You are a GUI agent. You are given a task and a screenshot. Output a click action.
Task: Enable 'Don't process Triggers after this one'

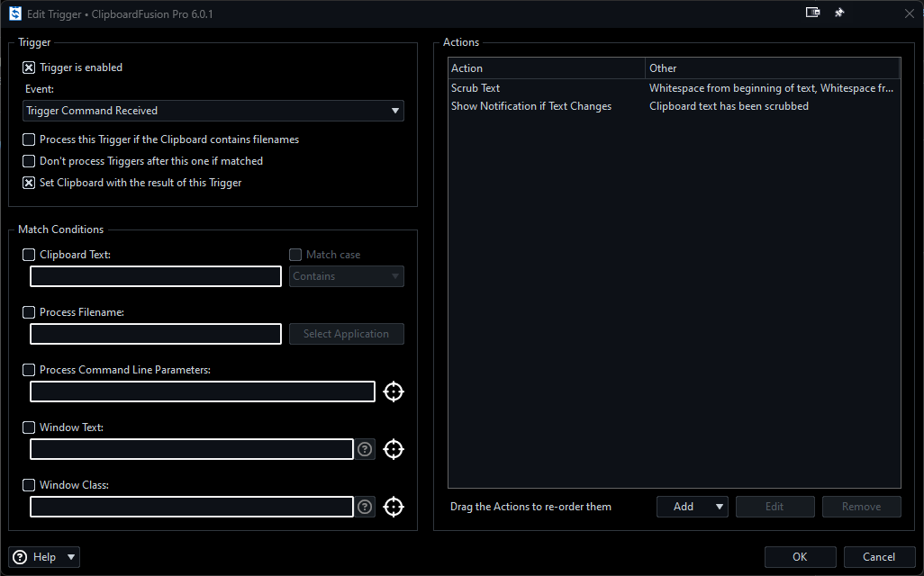(29, 161)
